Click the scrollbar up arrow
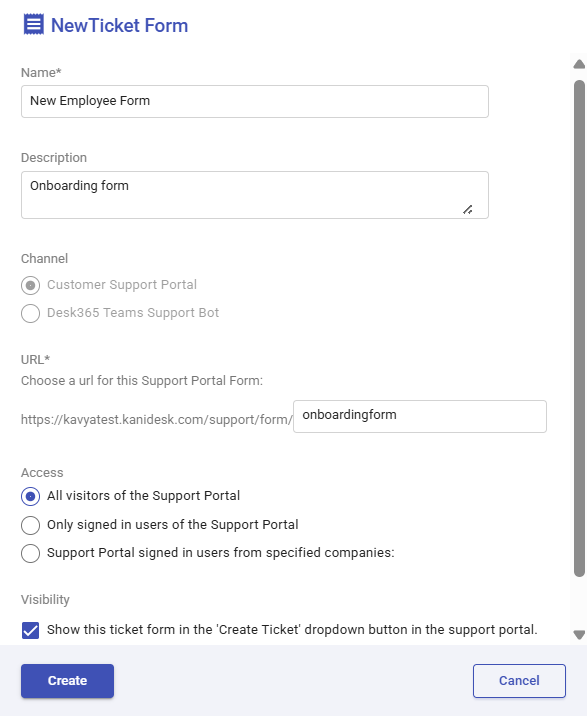587x716 pixels. coord(579,64)
